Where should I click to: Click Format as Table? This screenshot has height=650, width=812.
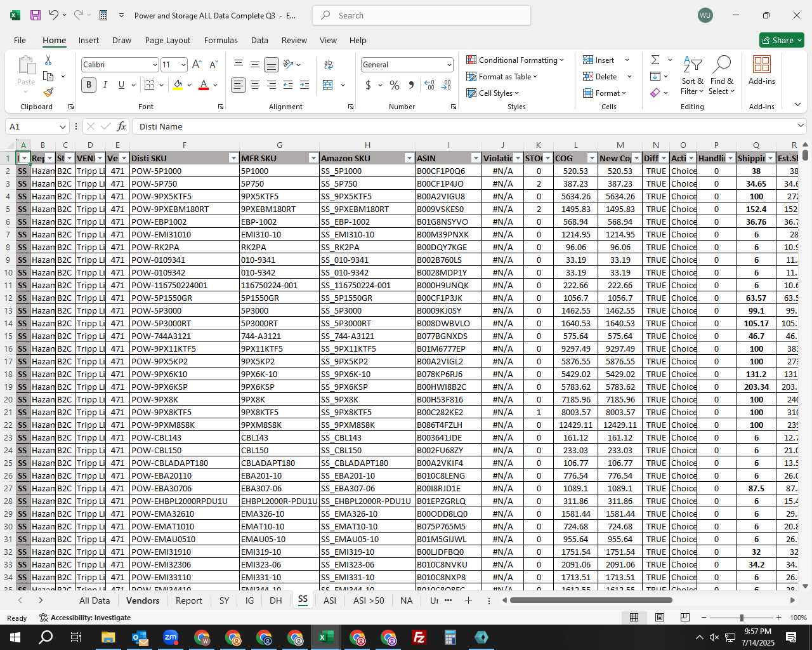pyautogui.click(x=502, y=76)
